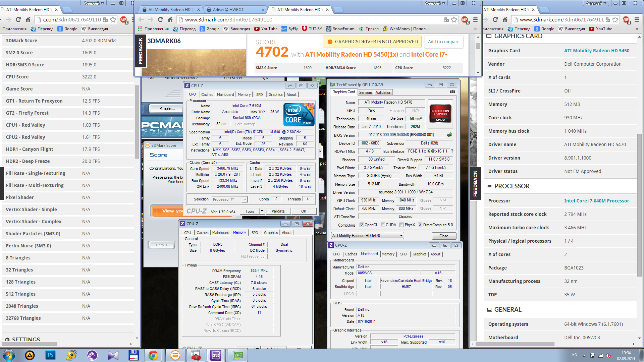The width and height of the screenshot is (644, 362).
Task: Toggle the DirectCompute 5.0 checkbox in GPU-Z
Action: point(420,225)
